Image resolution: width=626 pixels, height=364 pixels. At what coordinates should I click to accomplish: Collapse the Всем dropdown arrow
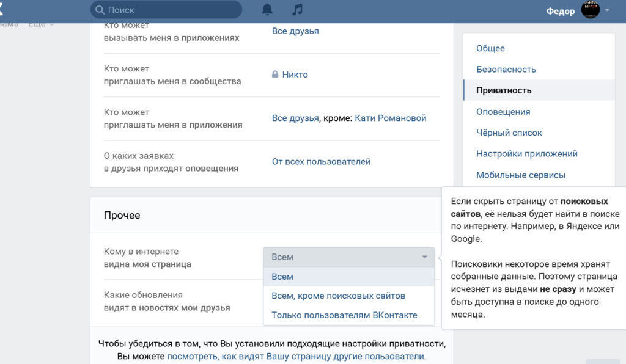click(425, 257)
